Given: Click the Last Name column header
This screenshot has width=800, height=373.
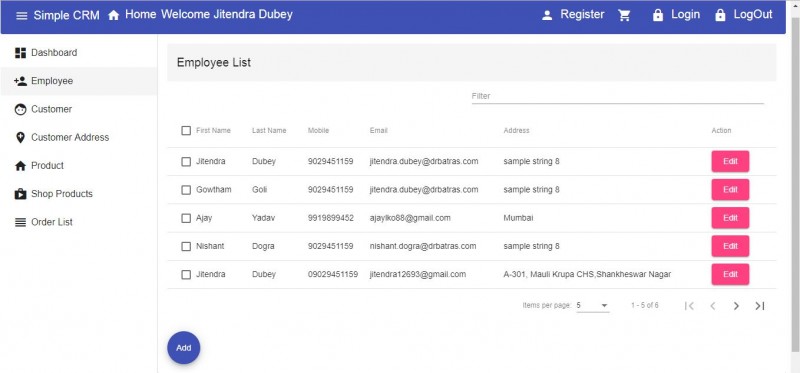Looking at the screenshot, I should point(269,131).
